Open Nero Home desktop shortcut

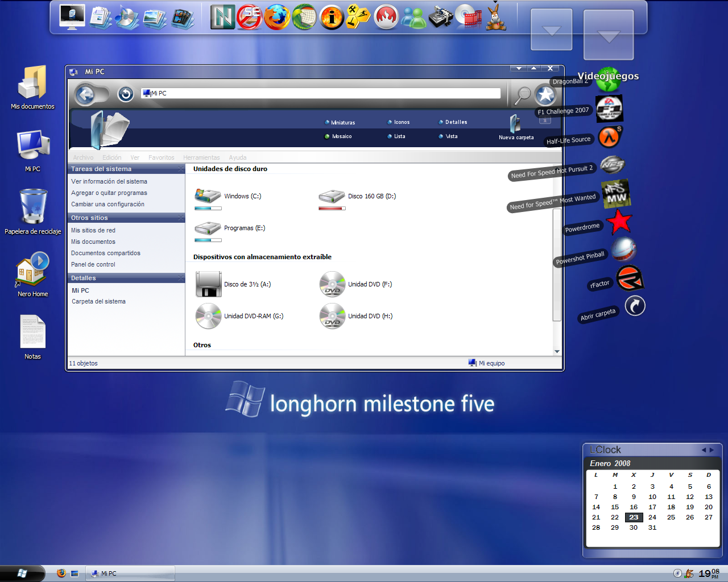(33, 274)
